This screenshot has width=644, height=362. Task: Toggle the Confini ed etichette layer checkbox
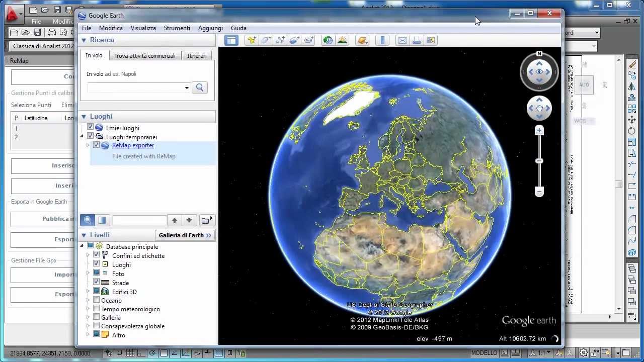pyautogui.click(x=97, y=255)
